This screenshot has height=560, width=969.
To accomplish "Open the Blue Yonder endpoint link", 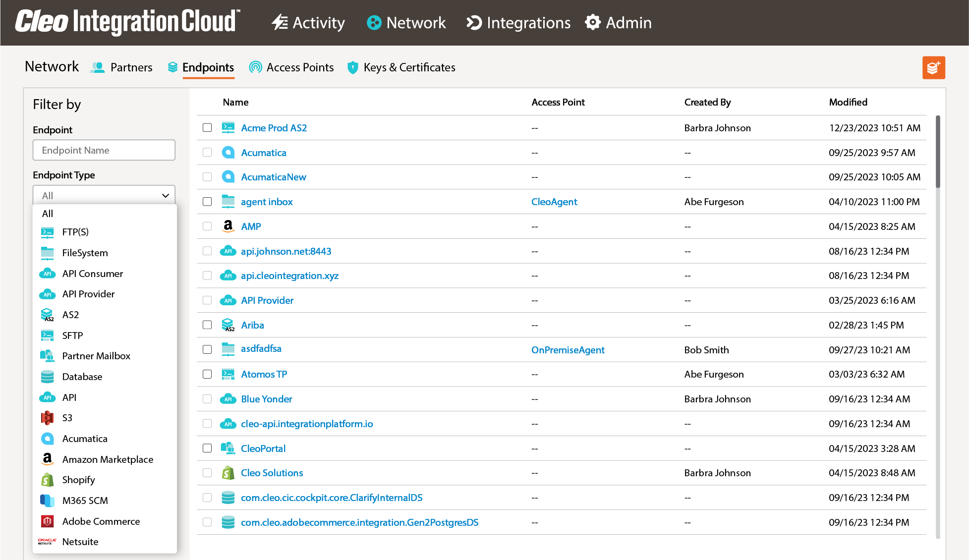I will pyautogui.click(x=267, y=399).
